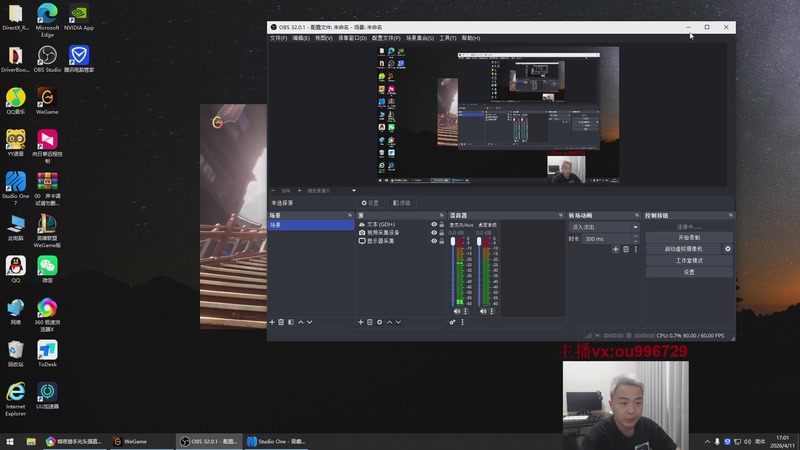Open advanced audio properties gears icon
Viewport: 800px width, 450px height.
pos(452,322)
